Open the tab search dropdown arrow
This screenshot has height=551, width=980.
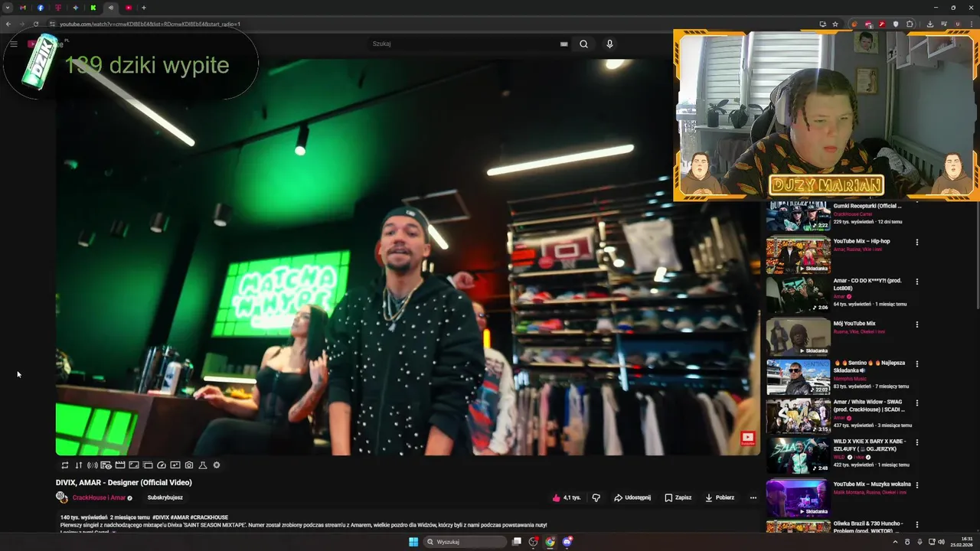pos(8,8)
